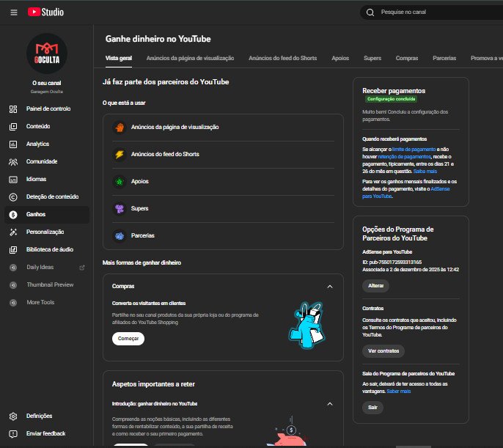Select the Apoios row label in the list

coord(140,182)
